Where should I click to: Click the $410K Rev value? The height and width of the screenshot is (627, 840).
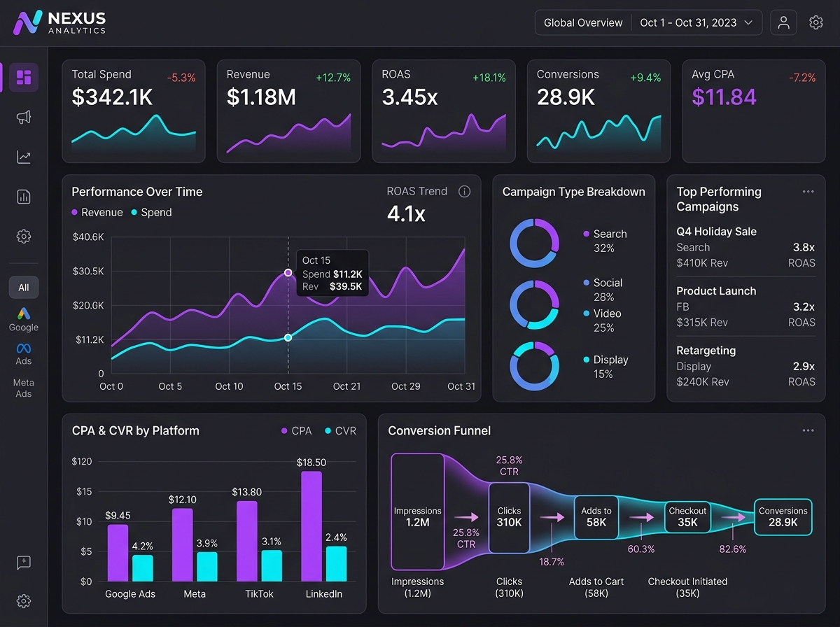(x=703, y=263)
